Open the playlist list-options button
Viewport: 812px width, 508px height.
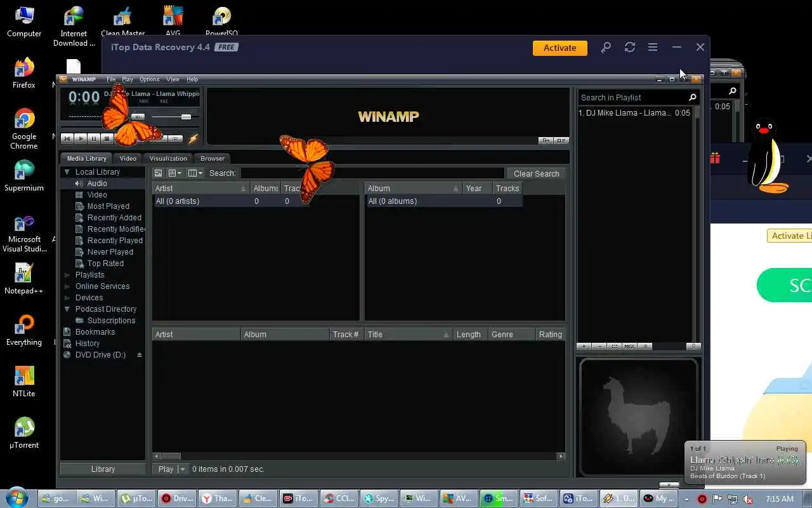(645, 346)
